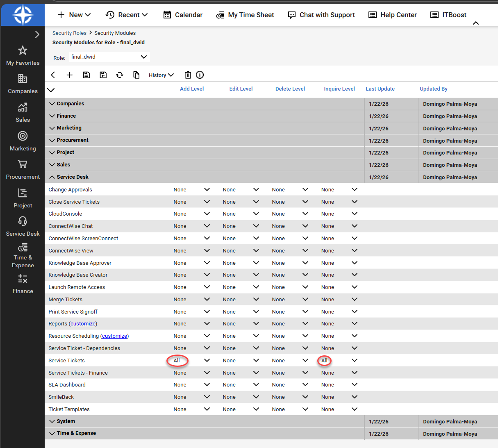Go back using the left arrow icon
Viewport: 498px width, 448px height.
pos(53,75)
